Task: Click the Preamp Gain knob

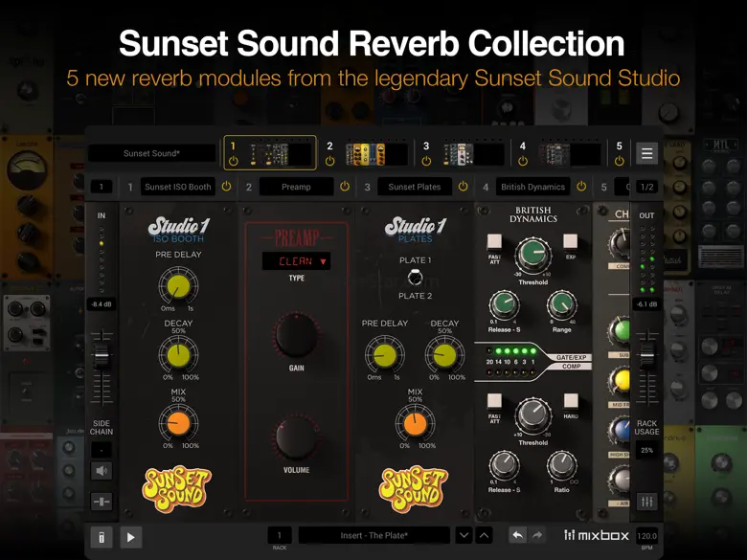Action: [296, 336]
